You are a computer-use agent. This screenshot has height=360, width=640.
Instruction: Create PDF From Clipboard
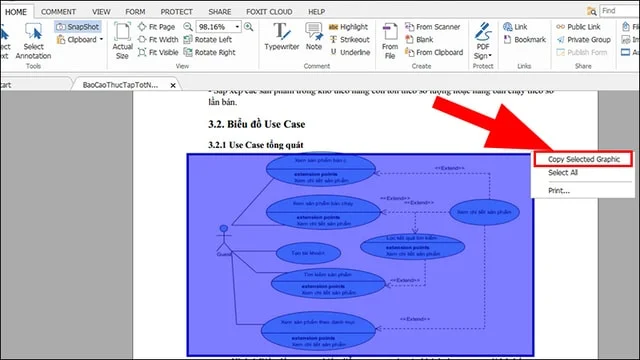434,52
